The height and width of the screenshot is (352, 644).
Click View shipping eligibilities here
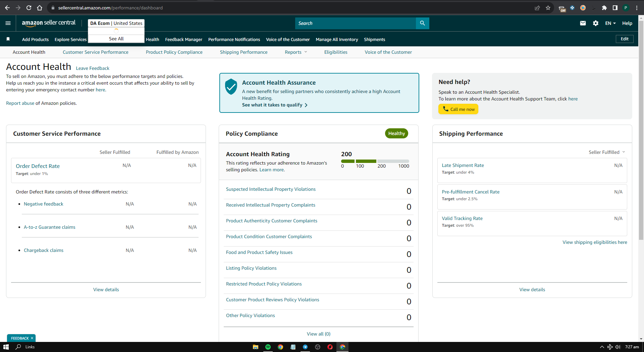coord(595,242)
